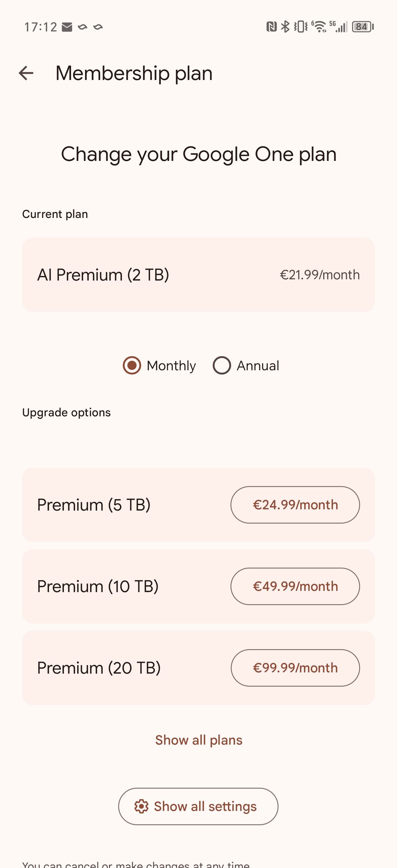Choose Premium (10 TB) at €49.99/month
Image resolution: width=397 pixels, height=868 pixels.
(x=295, y=586)
